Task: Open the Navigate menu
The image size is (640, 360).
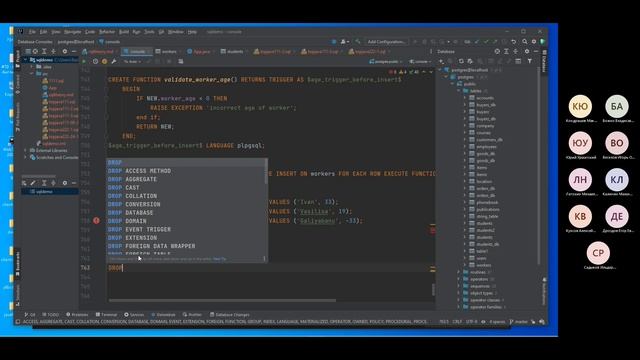Action: pyautogui.click(x=72, y=32)
